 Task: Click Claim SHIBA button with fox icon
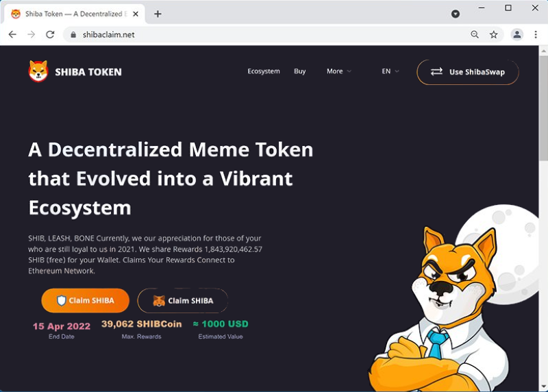(x=183, y=300)
